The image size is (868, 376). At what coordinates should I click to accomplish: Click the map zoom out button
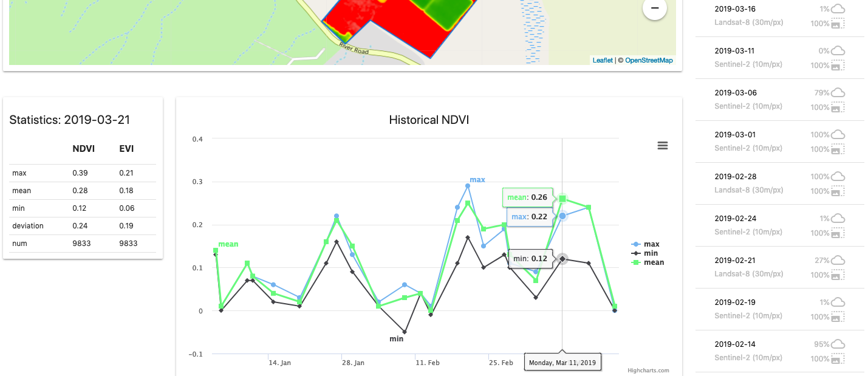point(654,9)
